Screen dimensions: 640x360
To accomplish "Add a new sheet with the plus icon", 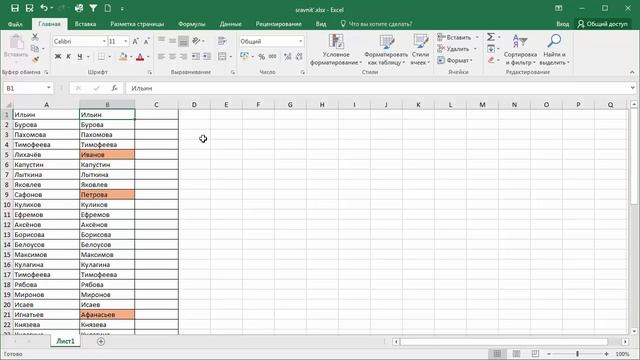I will point(101,341).
